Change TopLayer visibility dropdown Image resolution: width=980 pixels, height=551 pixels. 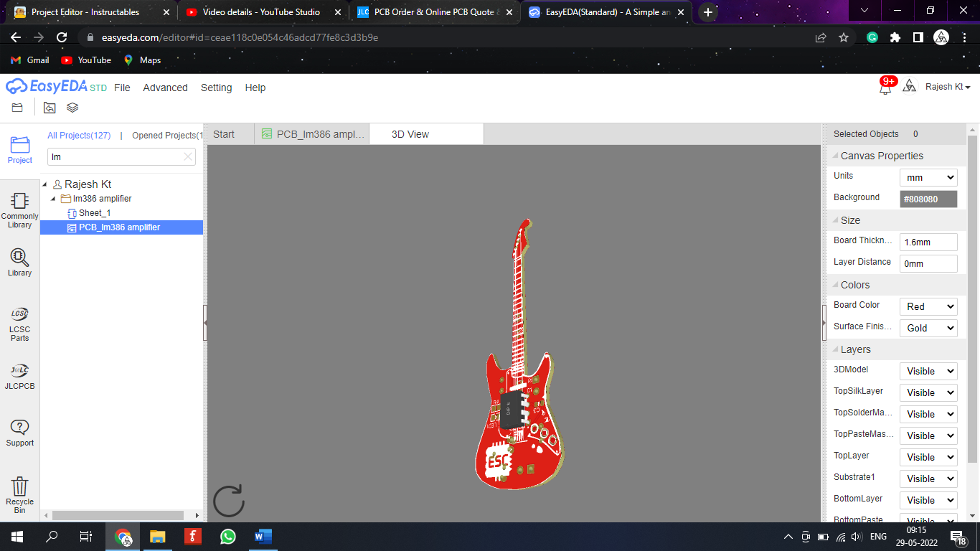pos(928,457)
